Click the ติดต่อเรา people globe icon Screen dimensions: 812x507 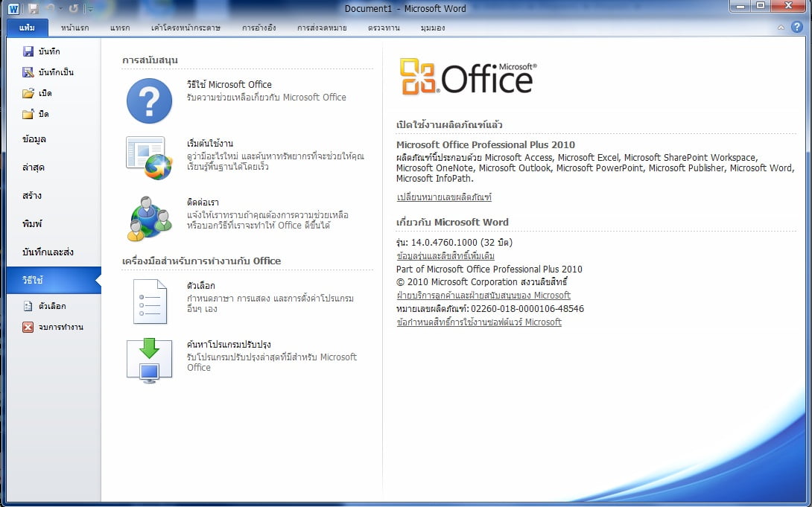click(x=149, y=218)
